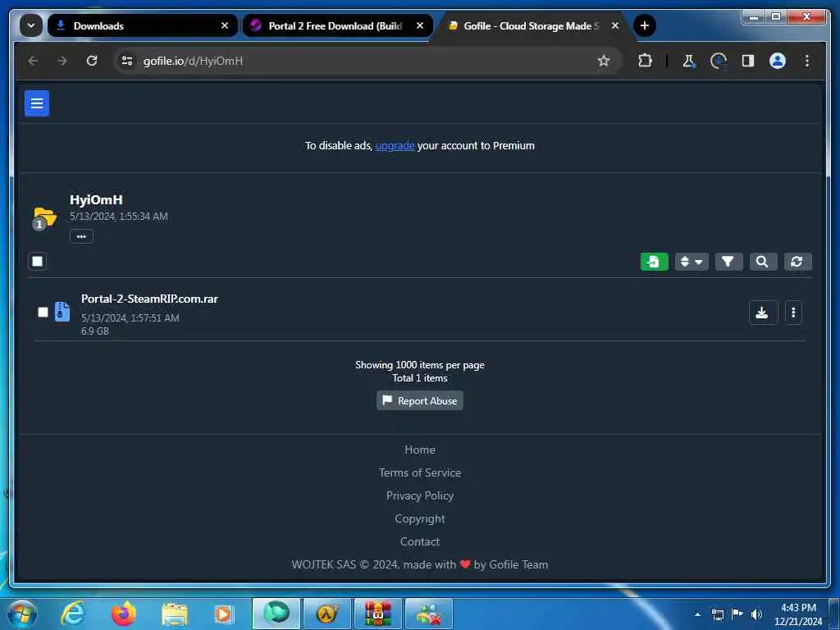Go back to previous page
This screenshot has height=630, width=840.
coord(33,61)
